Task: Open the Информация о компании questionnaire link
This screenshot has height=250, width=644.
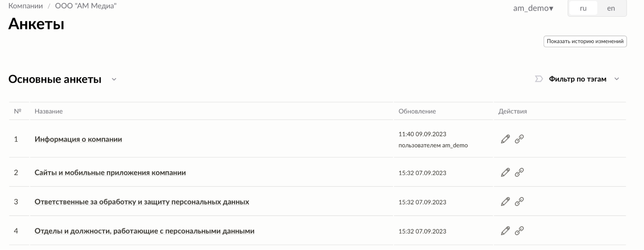Action: pyautogui.click(x=78, y=139)
